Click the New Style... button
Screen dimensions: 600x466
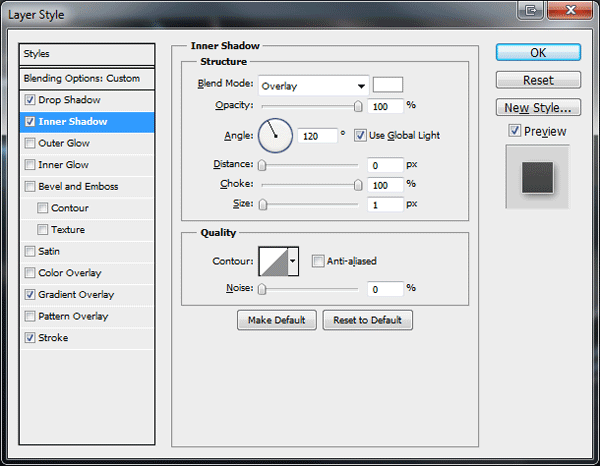(538, 108)
